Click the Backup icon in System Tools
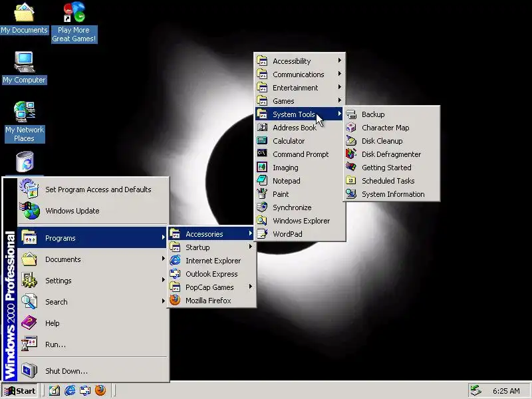 [x=351, y=114]
